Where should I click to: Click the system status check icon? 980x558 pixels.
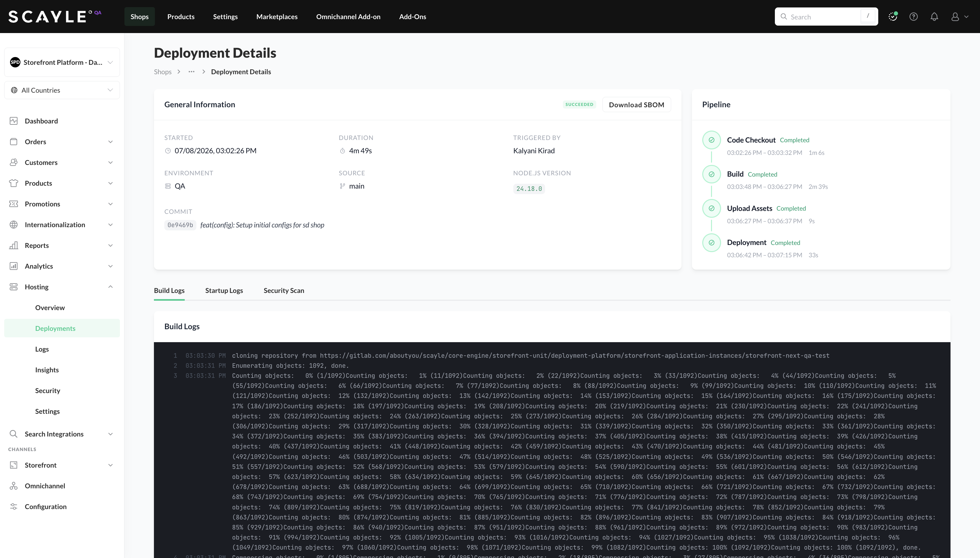(893, 17)
